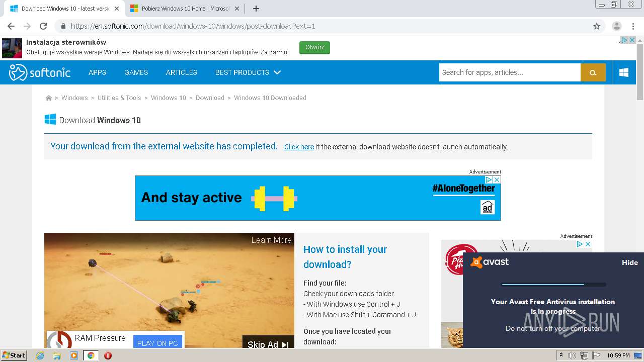Click Chrome icon in taskbar
Screen dimensions: 644x362
(91, 355)
